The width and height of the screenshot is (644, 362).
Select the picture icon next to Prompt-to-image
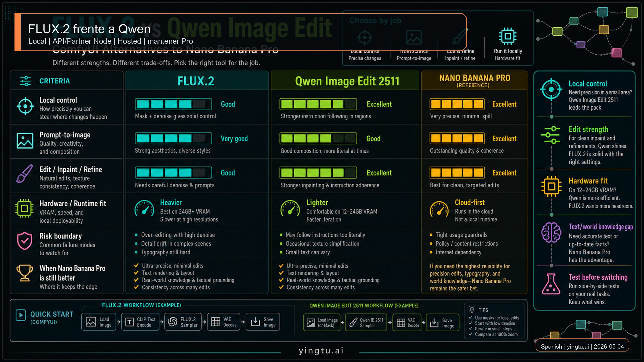tap(25, 141)
